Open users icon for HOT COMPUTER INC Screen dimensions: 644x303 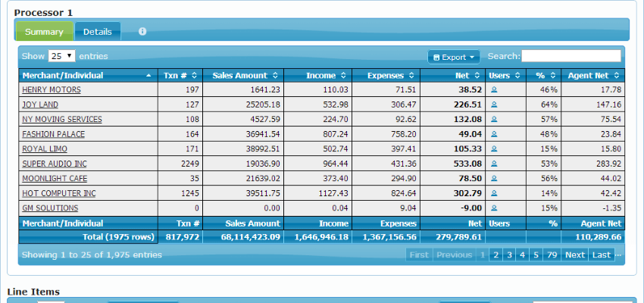pyautogui.click(x=494, y=193)
